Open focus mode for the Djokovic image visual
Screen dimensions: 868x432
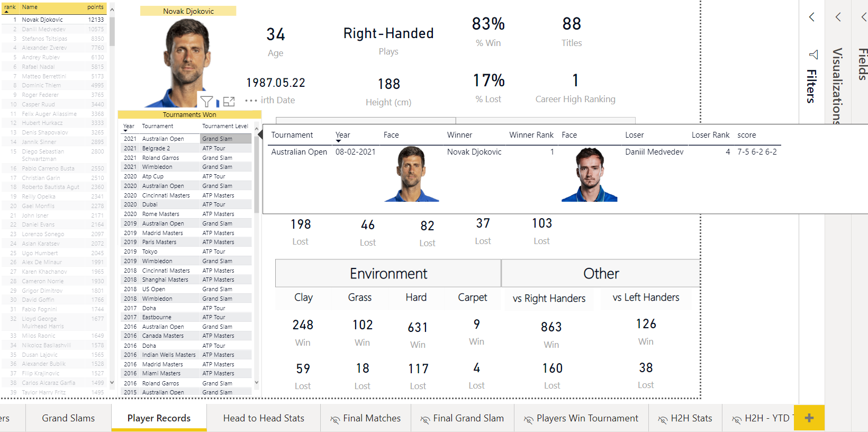(x=229, y=101)
